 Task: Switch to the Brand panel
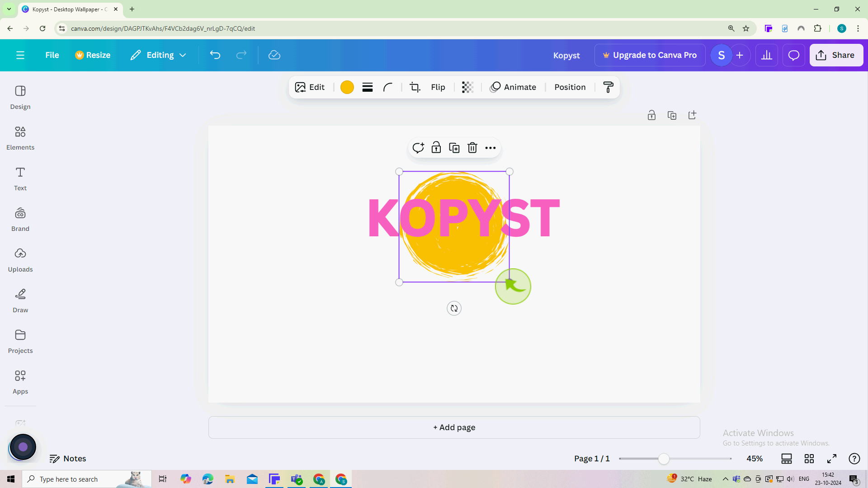tap(20, 219)
